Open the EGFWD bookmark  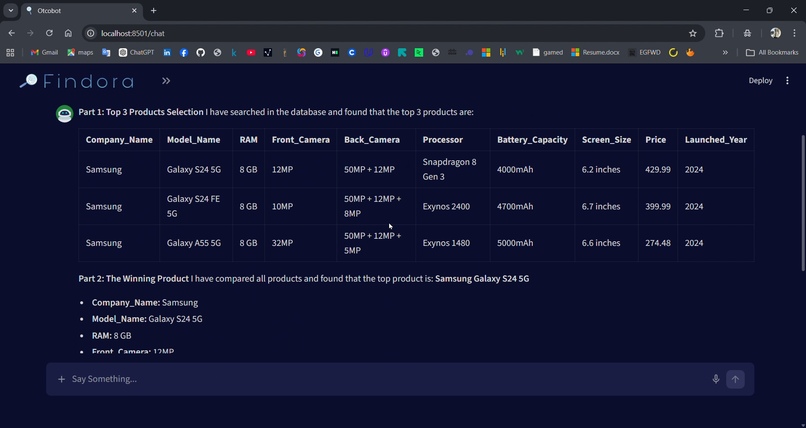(x=644, y=52)
